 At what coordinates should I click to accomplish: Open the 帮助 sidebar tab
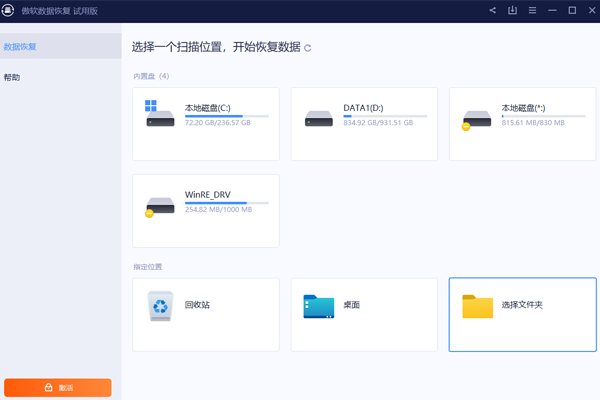[12, 77]
